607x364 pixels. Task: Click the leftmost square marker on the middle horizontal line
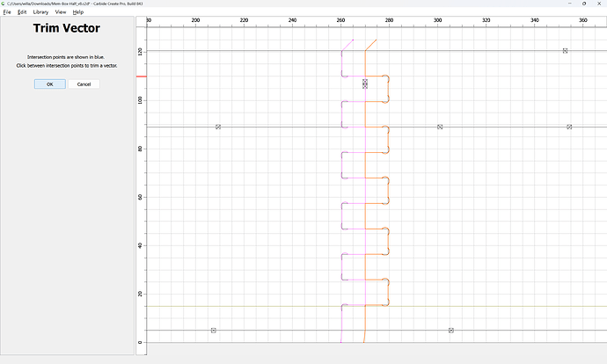pos(218,127)
